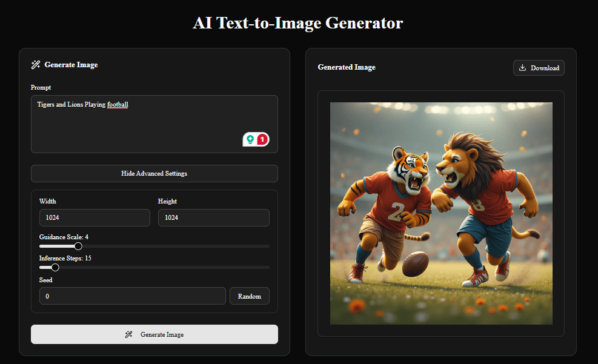Click the underlined word 'football' in the prompt
Image resolution: width=598 pixels, height=364 pixels.
pos(118,104)
